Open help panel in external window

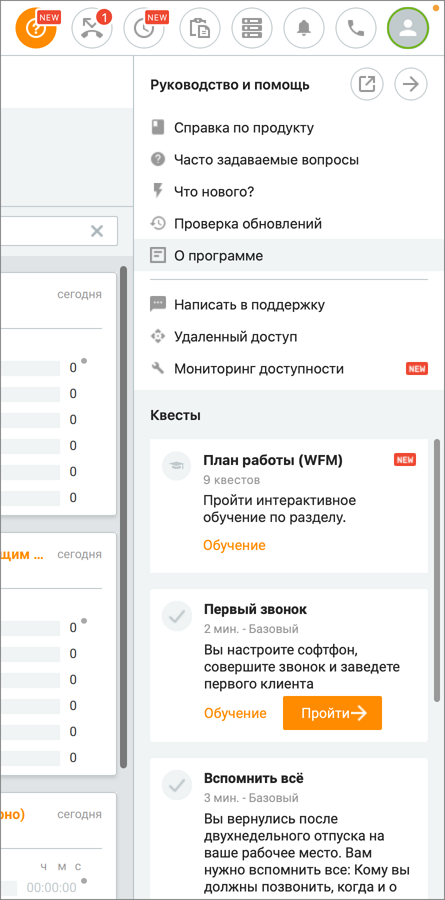(367, 85)
